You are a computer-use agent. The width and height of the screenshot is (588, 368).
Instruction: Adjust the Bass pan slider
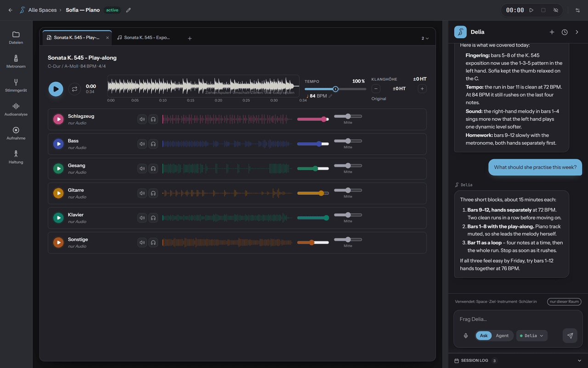click(348, 141)
